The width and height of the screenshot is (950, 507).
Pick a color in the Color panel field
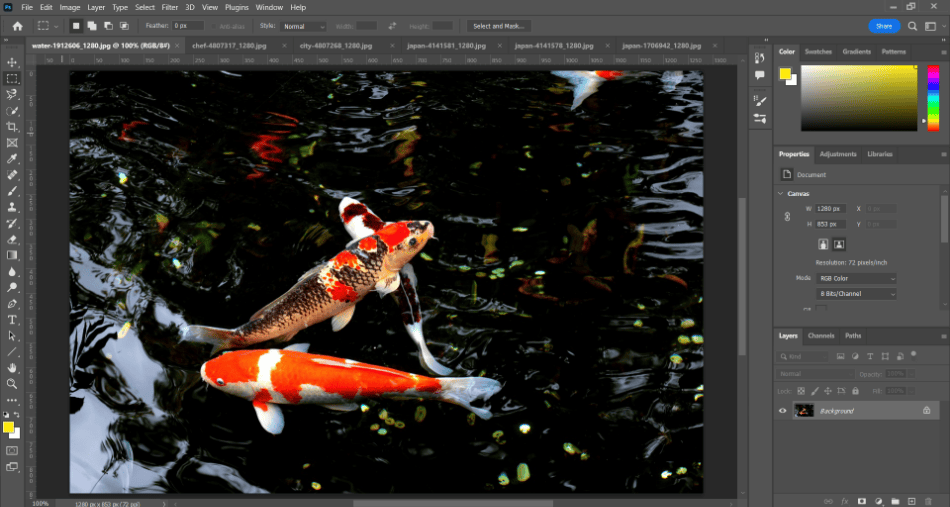(859, 98)
